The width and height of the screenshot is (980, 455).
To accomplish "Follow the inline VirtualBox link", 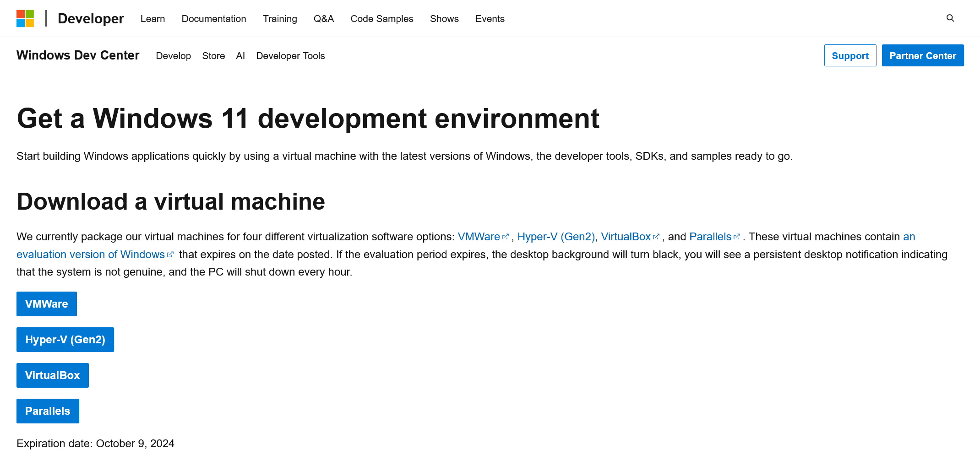I will click(626, 237).
